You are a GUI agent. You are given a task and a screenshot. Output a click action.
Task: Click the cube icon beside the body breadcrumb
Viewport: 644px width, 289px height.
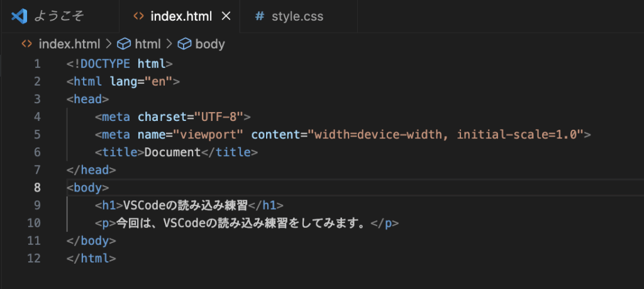coord(184,43)
